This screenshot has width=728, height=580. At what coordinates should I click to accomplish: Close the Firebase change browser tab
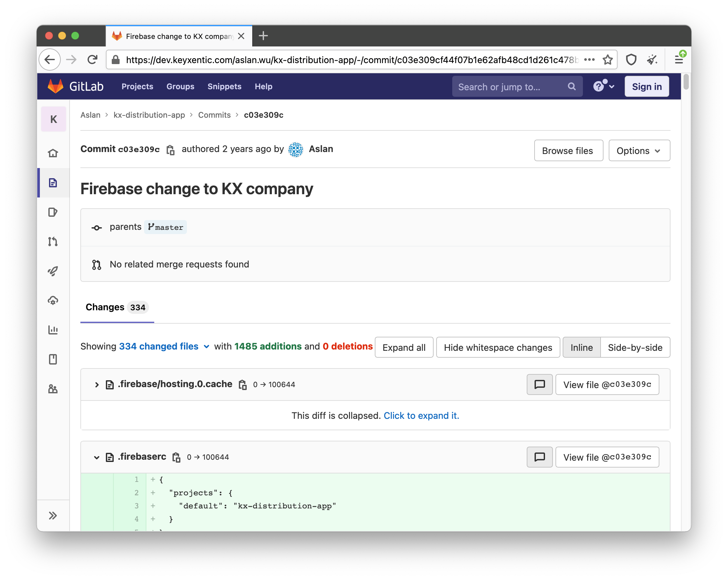pos(241,36)
